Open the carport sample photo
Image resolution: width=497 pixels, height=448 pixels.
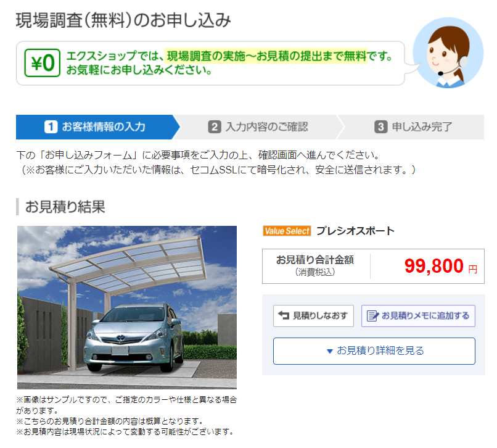pos(127,307)
